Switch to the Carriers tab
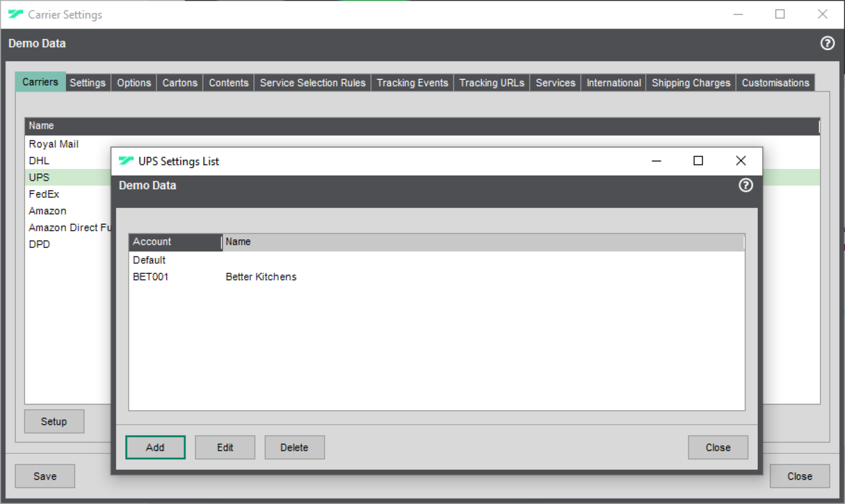This screenshot has width=845, height=504. click(40, 82)
